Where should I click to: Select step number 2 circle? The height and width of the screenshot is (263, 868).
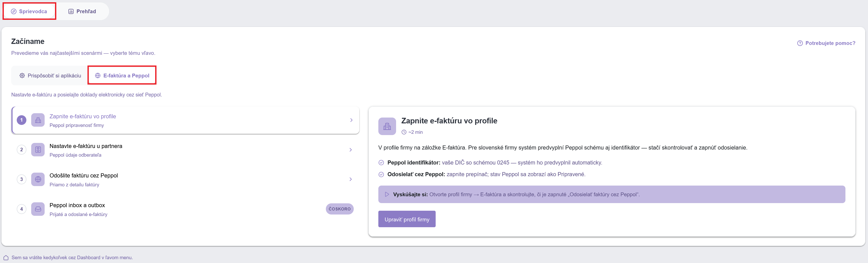(x=22, y=150)
